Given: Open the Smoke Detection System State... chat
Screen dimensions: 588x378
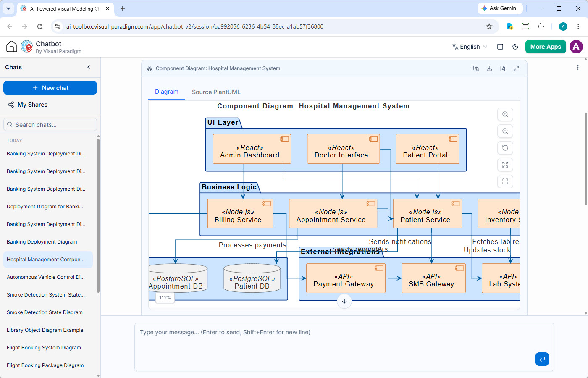Looking at the screenshot, I should pos(48,295).
